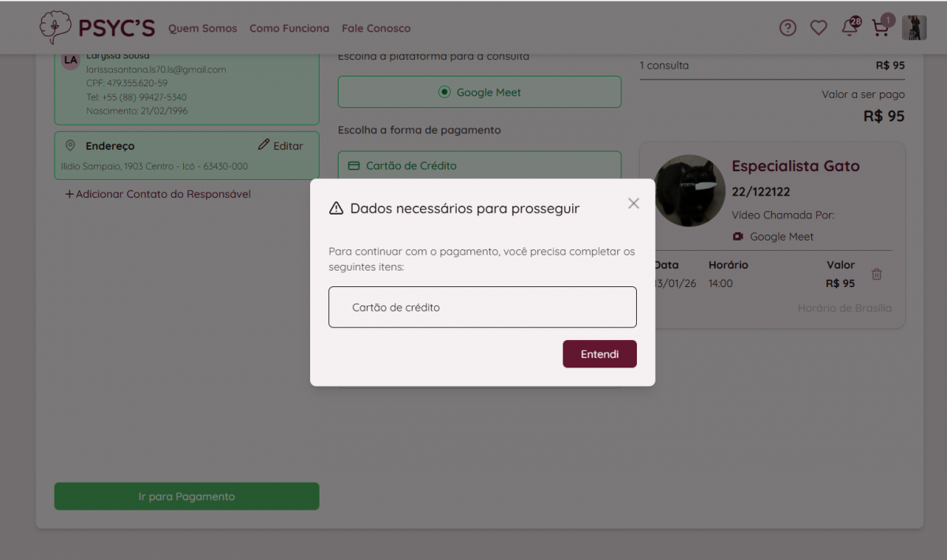Open the help question mark icon
Image resolution: width=947 pixels, height=560 pixels.
[788, 28]
